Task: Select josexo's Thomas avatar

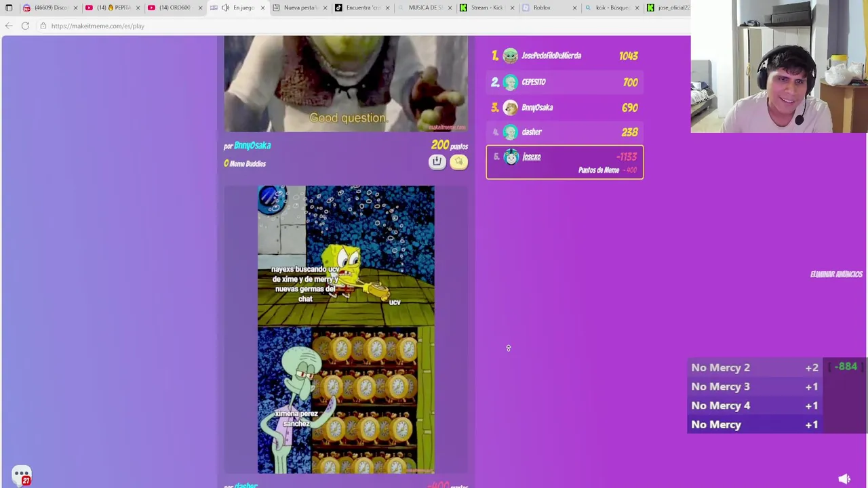Action: point(511,157)
